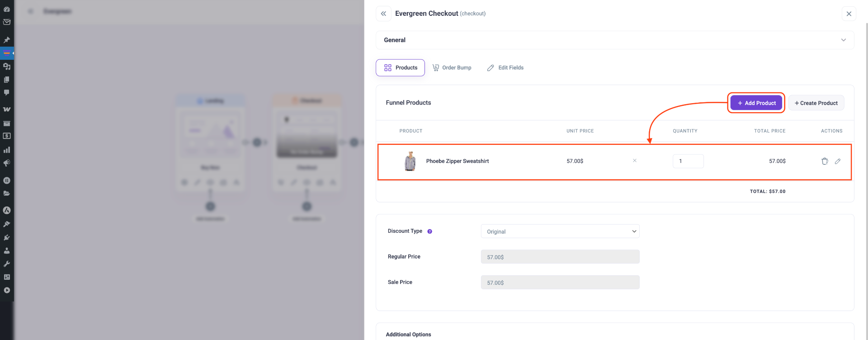868x340 pixels.
Task: Open the Plugins sidebar icon
Action: click(7, 237)
